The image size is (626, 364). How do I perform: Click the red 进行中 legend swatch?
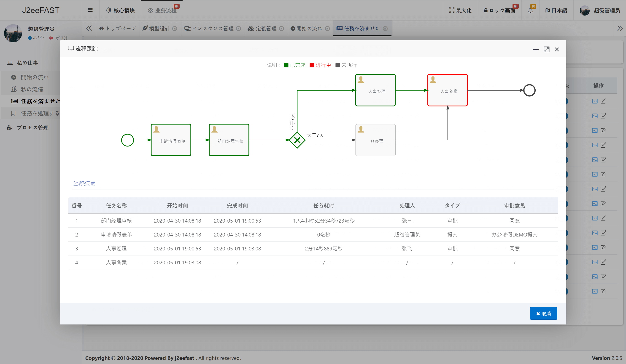312,65
